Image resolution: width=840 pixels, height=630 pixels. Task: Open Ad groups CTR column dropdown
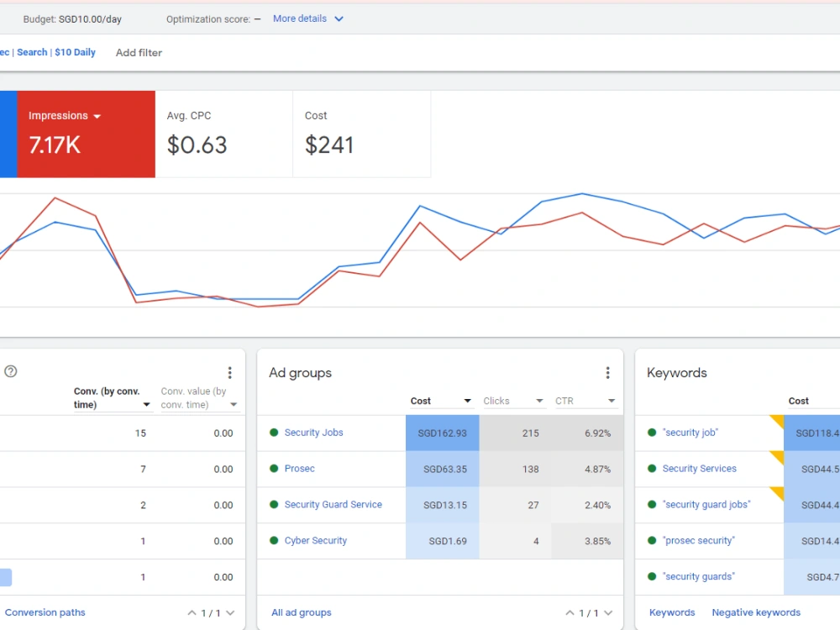tap(612, 401)
